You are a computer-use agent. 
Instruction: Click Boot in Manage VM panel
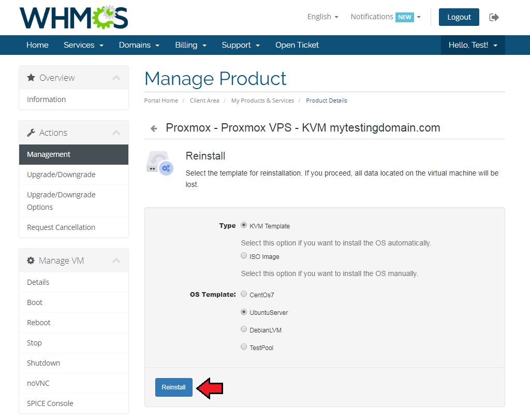(73, 302)
